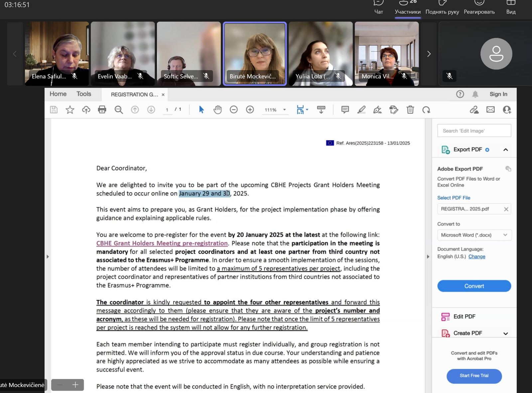Select the highlighter pen tool
The width and height of the screenshot is (532, 393).
click(x=361, y=110)
